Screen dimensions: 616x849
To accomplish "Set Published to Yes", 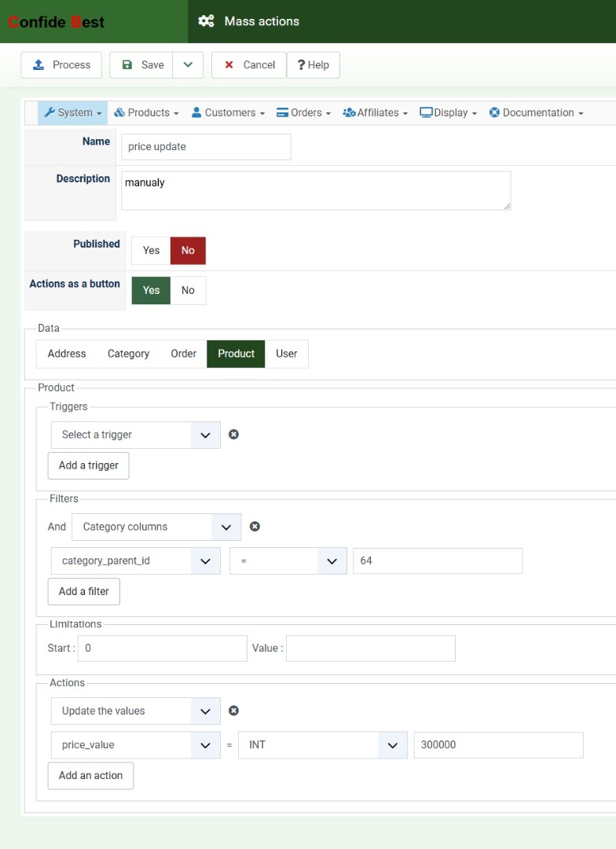I will (x=151, y=250).
